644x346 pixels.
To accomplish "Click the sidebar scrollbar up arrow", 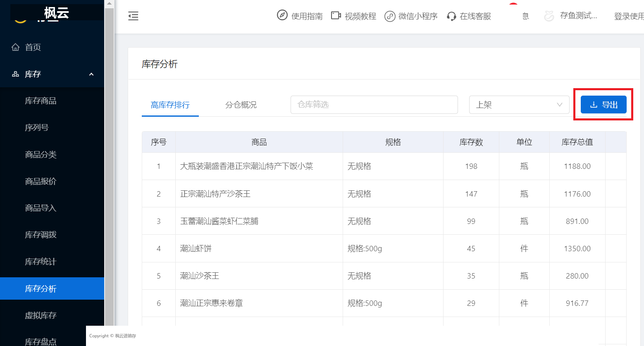I will 109,4.
